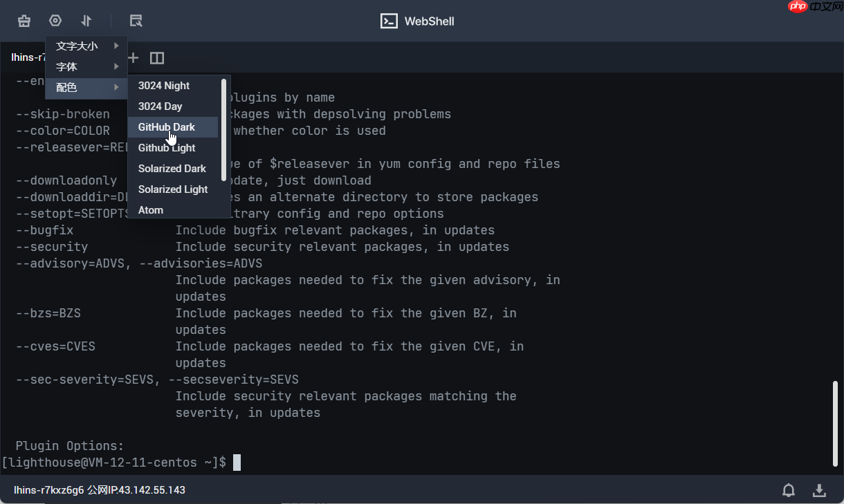Split the terminal pane with split icon

[x=157, y=58]
